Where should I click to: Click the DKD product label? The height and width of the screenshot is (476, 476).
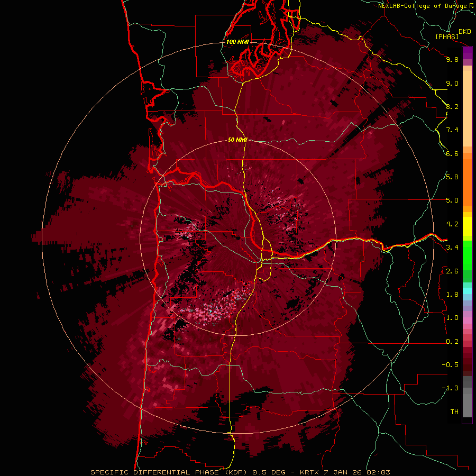coord(465,32)
